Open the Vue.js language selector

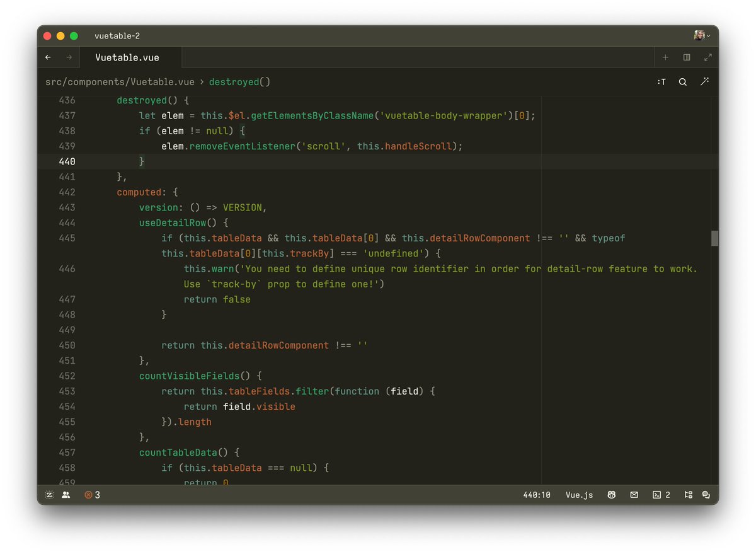(579, 495)
